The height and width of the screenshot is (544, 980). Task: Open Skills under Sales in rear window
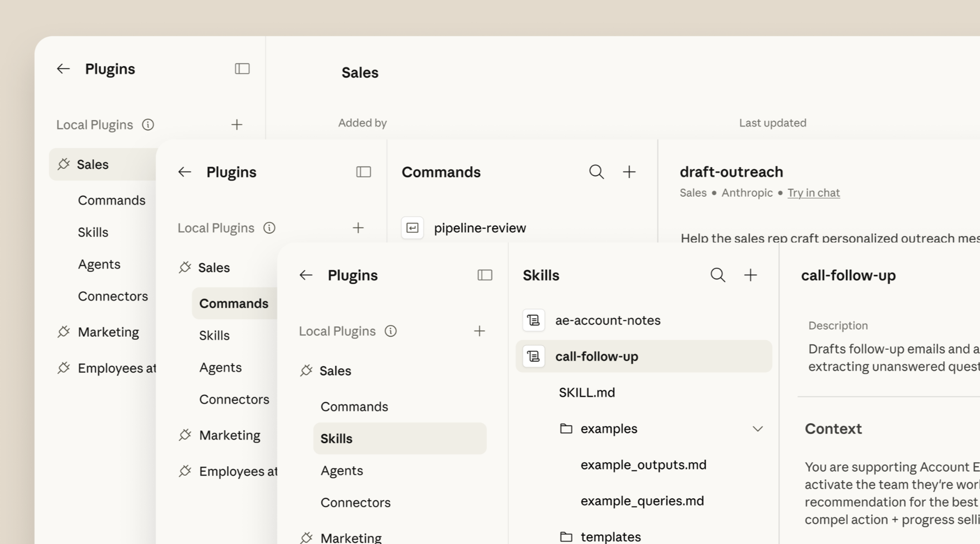tap(93, 232)
